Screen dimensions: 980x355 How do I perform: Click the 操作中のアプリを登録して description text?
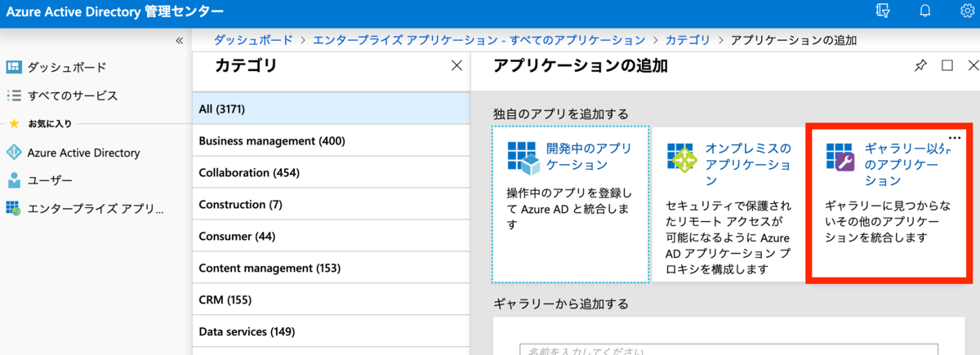tap(568, 209)
